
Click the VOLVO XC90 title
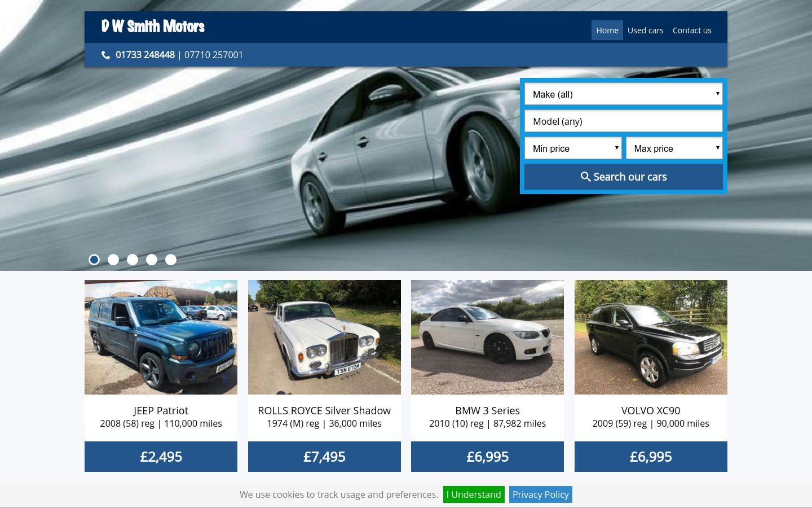click(x=651, y=411)
